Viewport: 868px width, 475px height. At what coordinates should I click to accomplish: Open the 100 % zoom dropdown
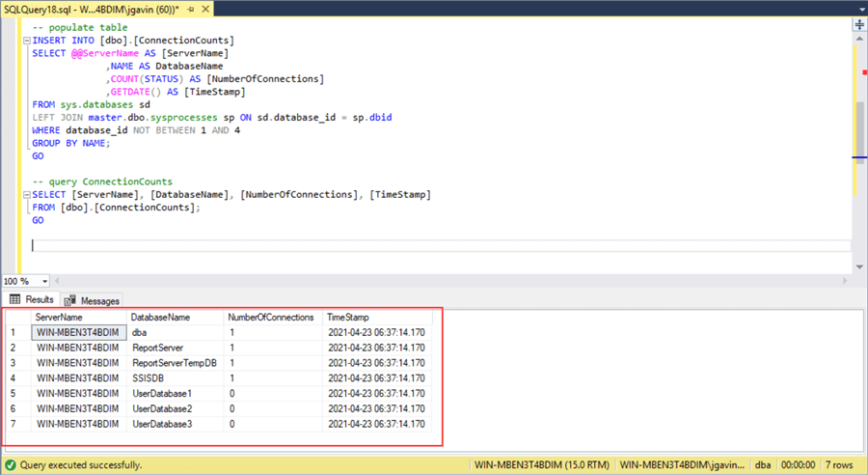[x=44, y=282]
